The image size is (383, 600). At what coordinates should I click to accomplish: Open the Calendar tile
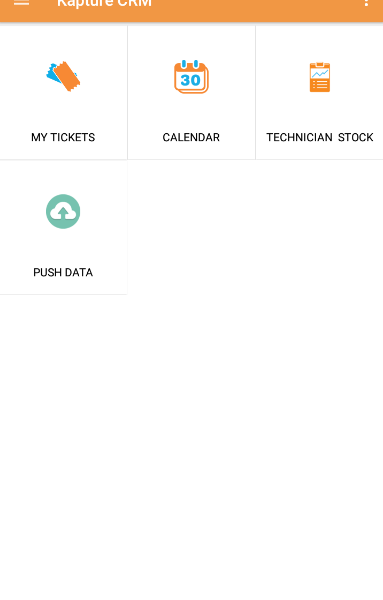point(191,92)
